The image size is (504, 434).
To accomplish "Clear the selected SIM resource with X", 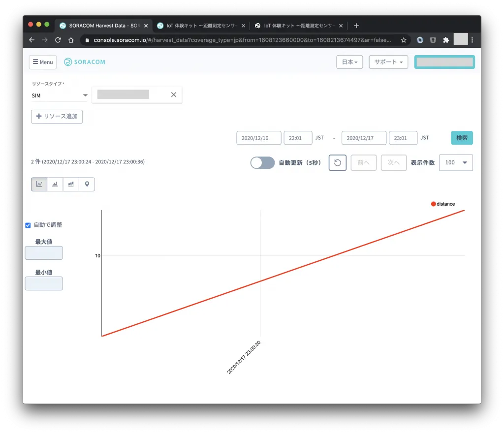I will [173, 95].
